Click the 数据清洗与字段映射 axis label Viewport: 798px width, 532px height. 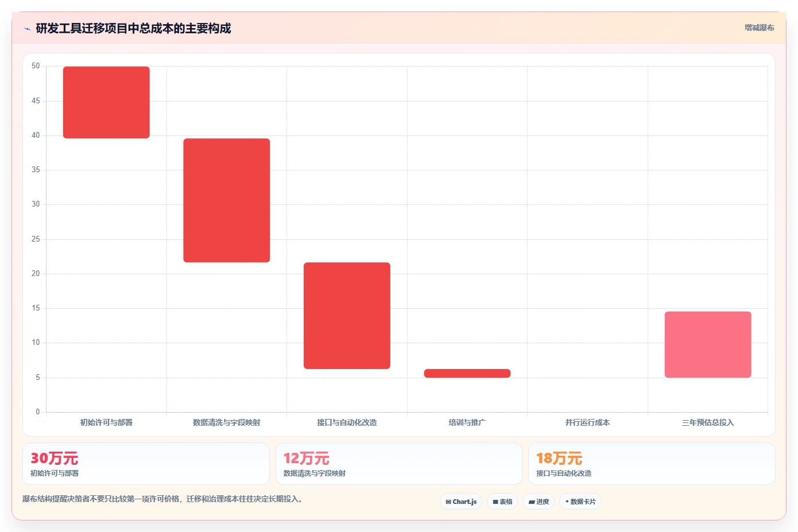[x=227, y=422]
